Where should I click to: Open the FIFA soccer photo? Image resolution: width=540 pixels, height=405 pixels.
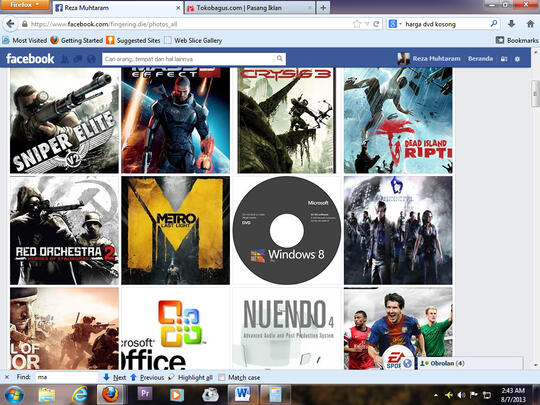(398, 328)
